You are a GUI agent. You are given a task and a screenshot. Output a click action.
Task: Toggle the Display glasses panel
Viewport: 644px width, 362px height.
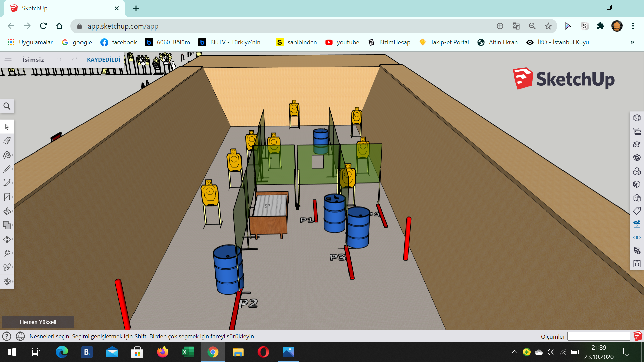click(637, 237)
